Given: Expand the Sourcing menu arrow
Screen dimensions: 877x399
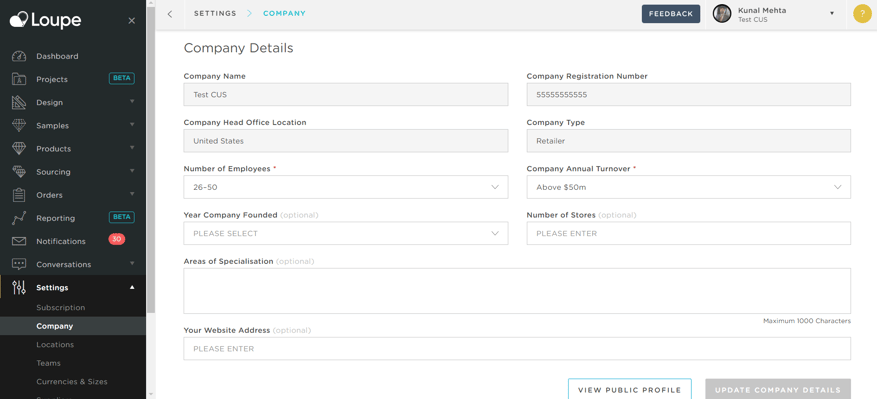Looking at the screenshot, I should (132, 171).
